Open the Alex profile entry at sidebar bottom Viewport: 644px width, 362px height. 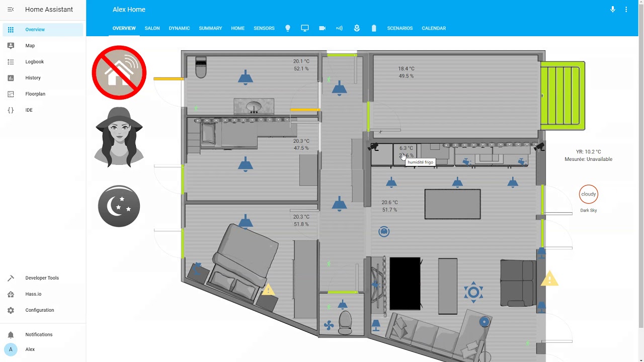coord(30,349)
